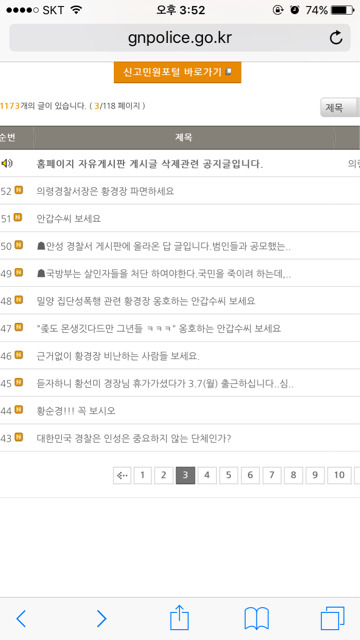
Task: Tap the Safari reload page icon
Action: 336,38
